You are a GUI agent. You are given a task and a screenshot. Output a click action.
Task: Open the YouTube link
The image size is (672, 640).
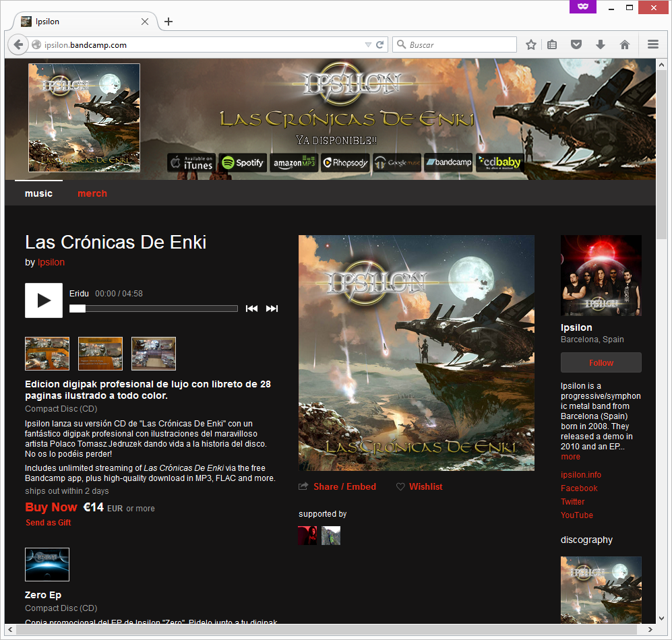[x=577, y=515]
